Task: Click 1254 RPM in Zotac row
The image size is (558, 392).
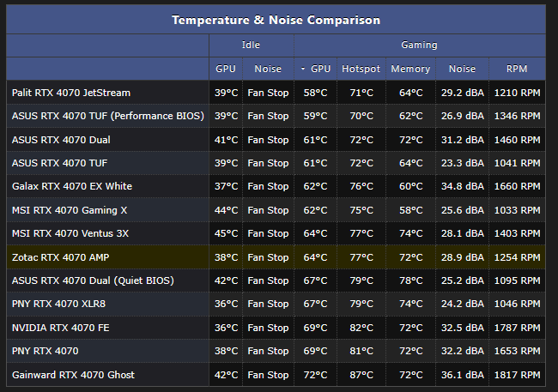Action: (517, 257)
